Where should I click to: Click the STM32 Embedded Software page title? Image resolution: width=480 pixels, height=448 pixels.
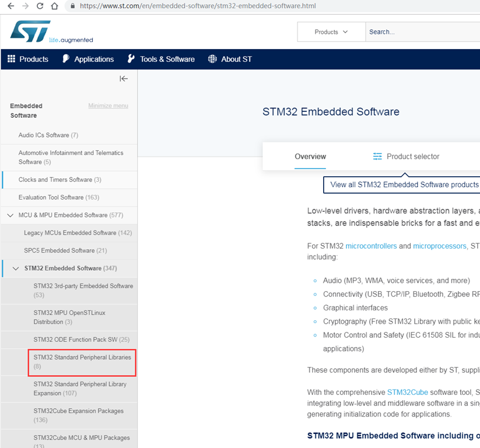click(x=331, y=112)
